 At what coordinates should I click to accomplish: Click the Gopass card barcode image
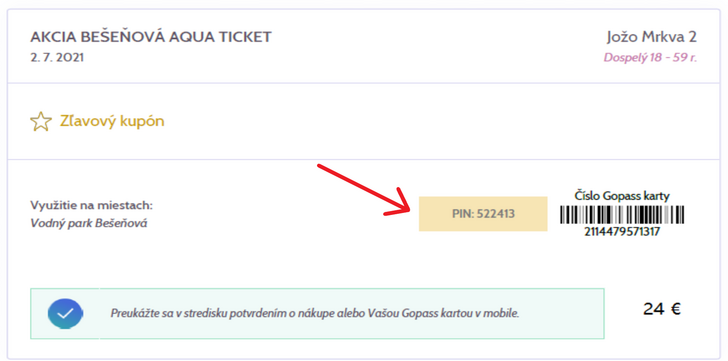point(622,215)
